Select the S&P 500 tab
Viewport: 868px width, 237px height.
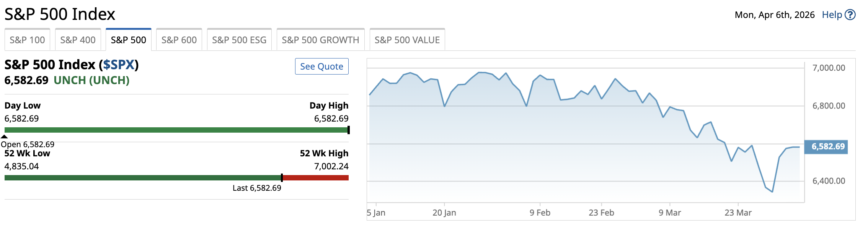[128, 40]
